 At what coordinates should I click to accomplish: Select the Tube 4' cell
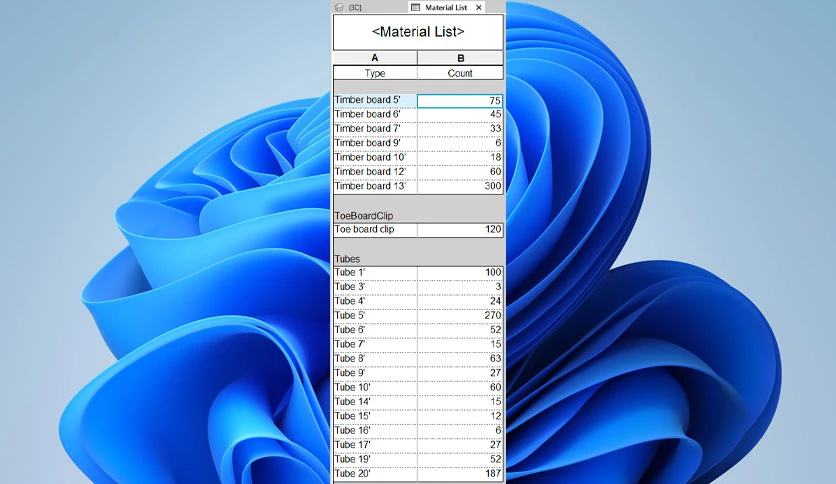point(375,301)
